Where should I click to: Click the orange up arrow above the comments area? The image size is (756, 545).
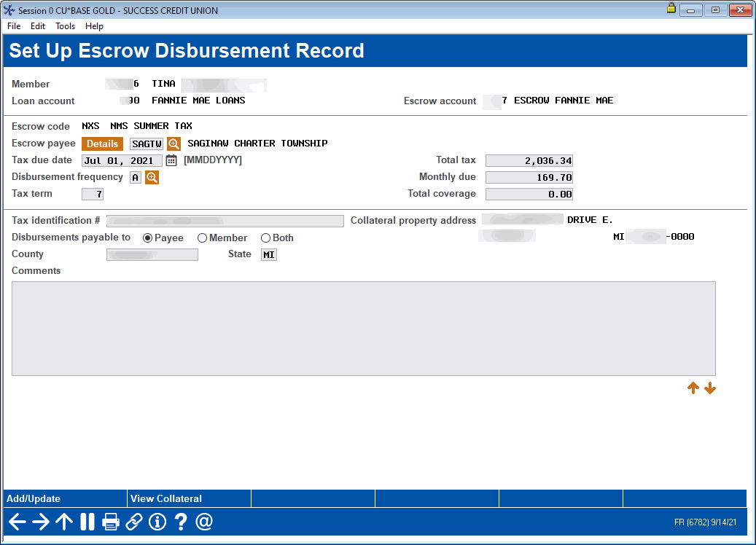coord(693,388)
